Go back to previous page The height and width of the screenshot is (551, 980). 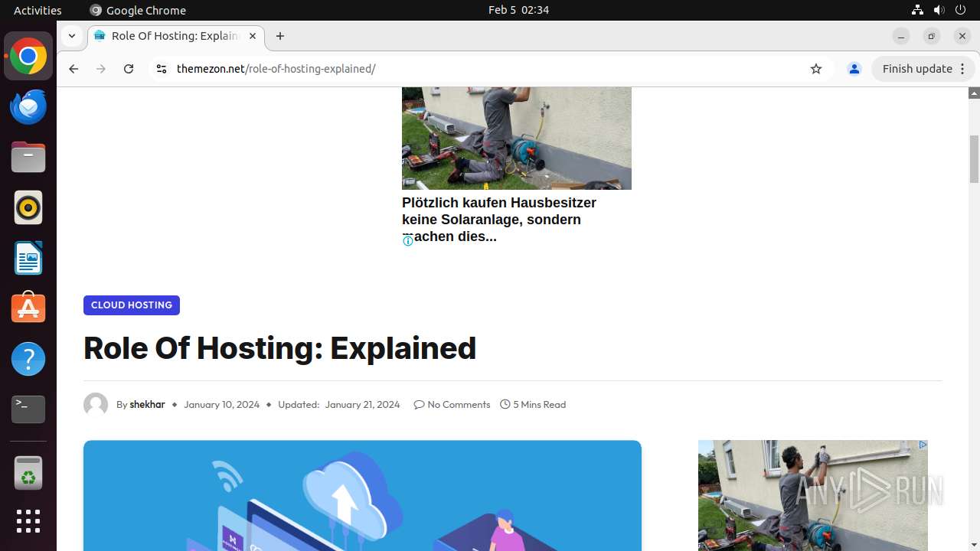tap(73, 69)
